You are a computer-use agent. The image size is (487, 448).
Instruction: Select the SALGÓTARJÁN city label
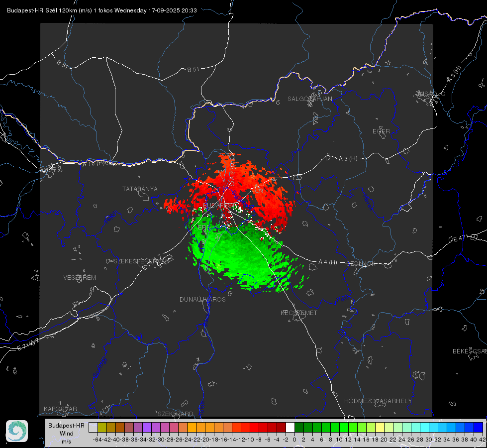click(x=309, y=99)
